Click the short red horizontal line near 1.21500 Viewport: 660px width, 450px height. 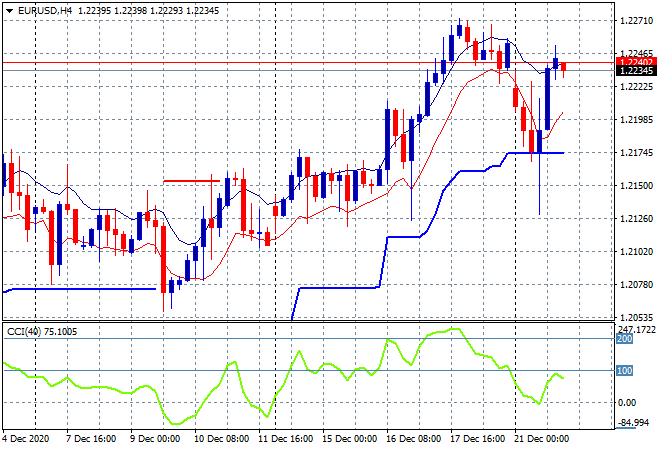point(192,181)
